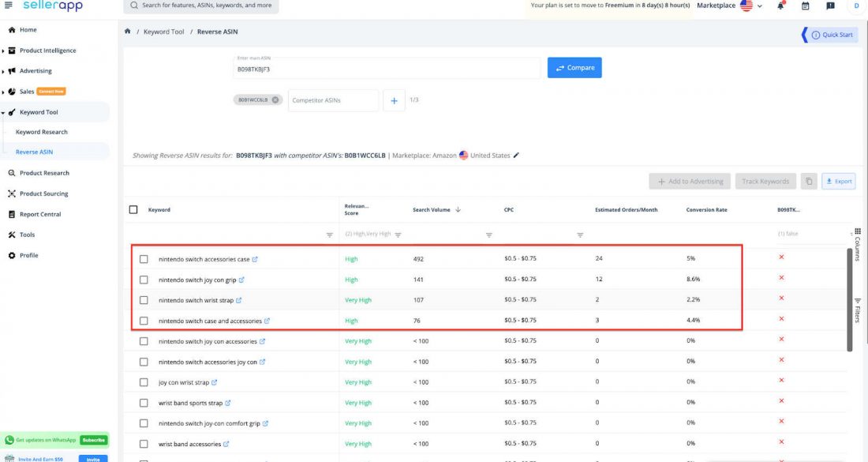
Task: Check nintendo switch accessories joy con row
Action: click(x=144, y=362)
